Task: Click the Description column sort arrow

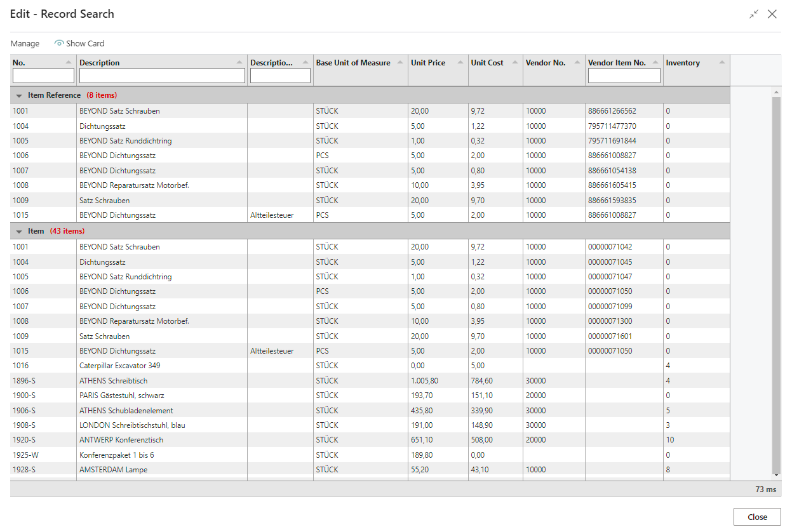Action: [x=239, y=62]
